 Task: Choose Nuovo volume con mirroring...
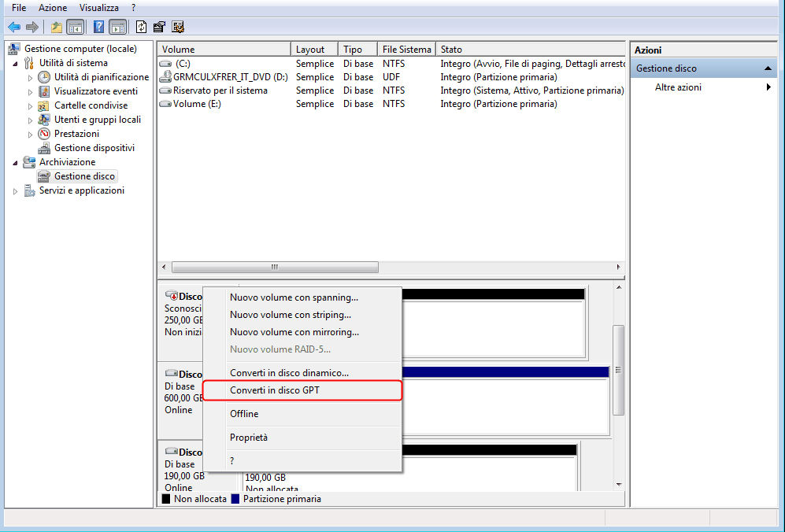pos(302,332)
